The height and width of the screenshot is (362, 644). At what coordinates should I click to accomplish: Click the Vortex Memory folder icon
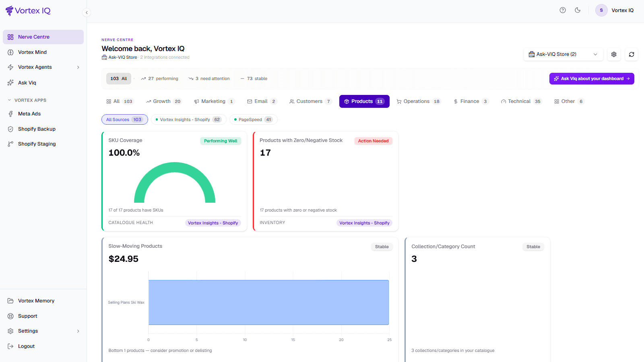[10, 301]
